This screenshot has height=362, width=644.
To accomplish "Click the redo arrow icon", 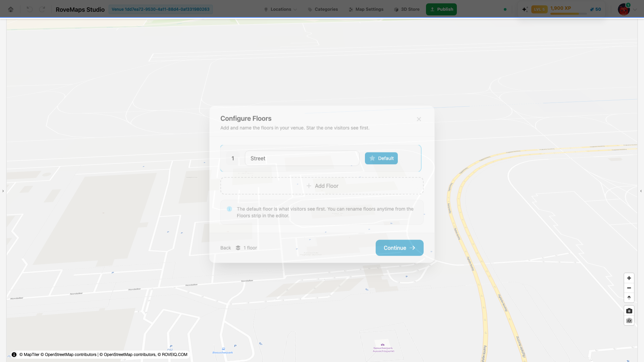I will [x=42, y=9].
